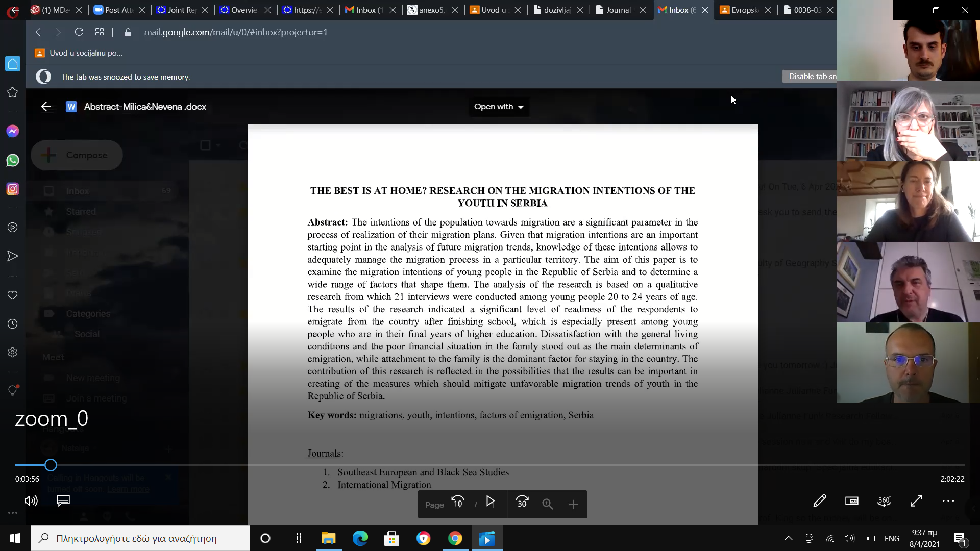This screenshot has height=551, width=980.
Task: Toggle 360 degree video mode
Action: click(884, 501)
